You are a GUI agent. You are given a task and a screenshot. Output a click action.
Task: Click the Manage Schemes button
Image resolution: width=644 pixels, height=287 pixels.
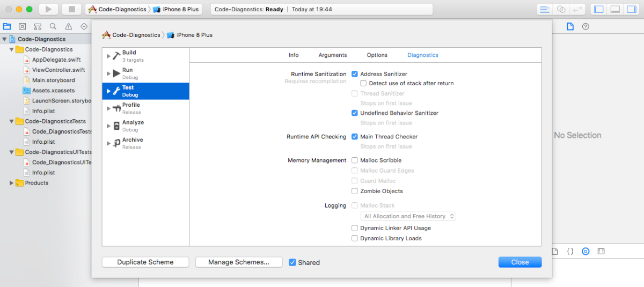(x=239, y=262)
